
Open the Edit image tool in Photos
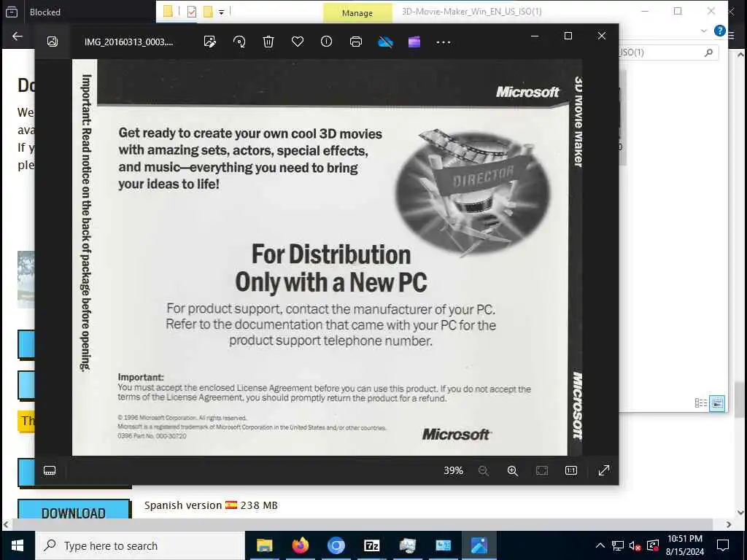click(209, 42)
